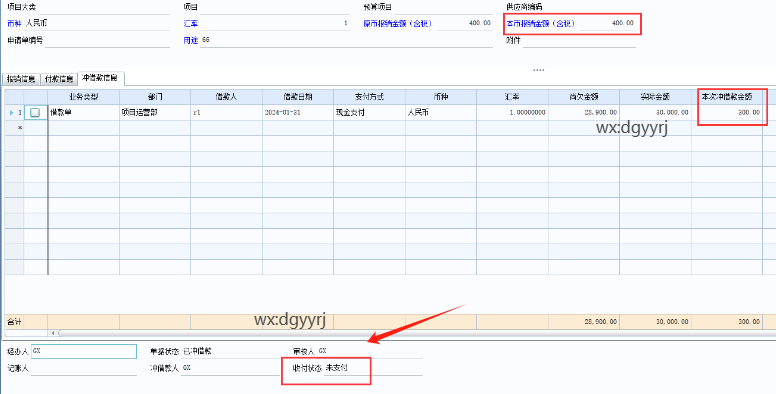The image size is (776, 394).
Task: Click the 单据状态 value 已冲借款
Action: click(197, 351)
